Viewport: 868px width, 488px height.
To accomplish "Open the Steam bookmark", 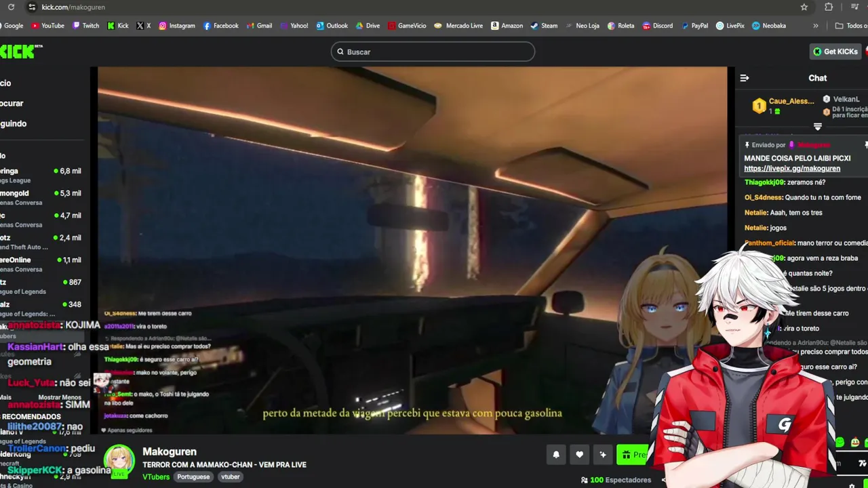I will (544, 26).
